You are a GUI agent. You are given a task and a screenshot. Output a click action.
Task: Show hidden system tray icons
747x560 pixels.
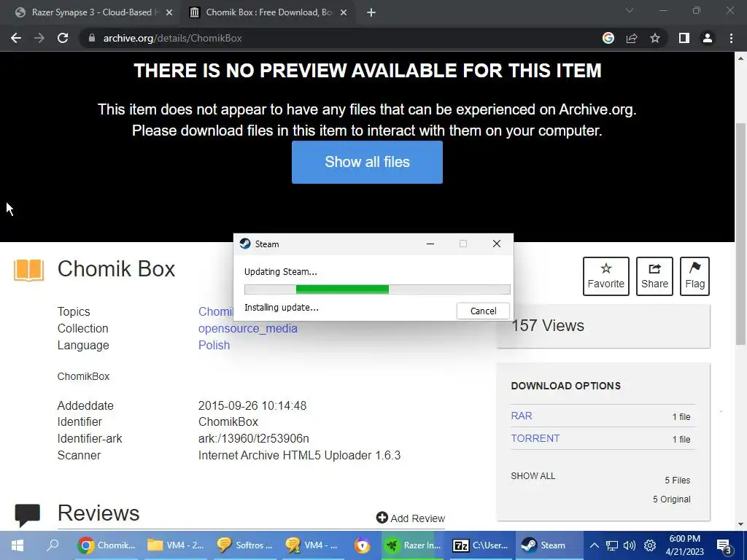(x=594, y=545)
